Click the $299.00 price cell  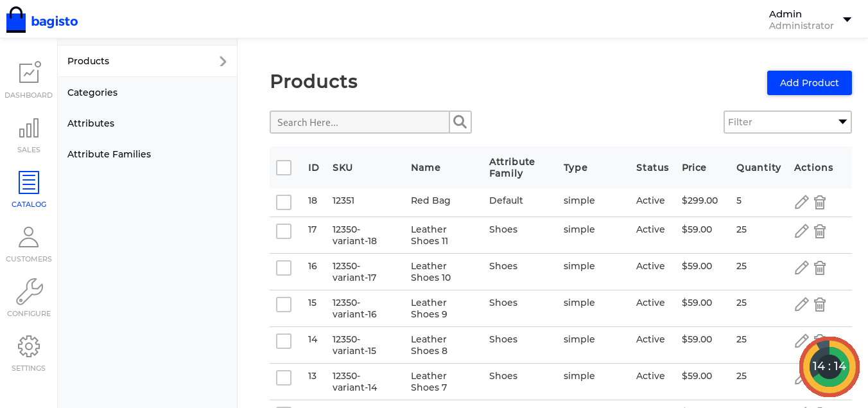pyautogui.click(x=700, y=200)
